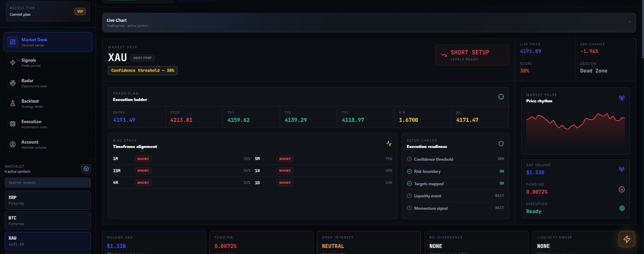Click the 4H SHORT bias tag
Image resolution: width=644 pixels, height=254 pixels.
pos(143,183)
